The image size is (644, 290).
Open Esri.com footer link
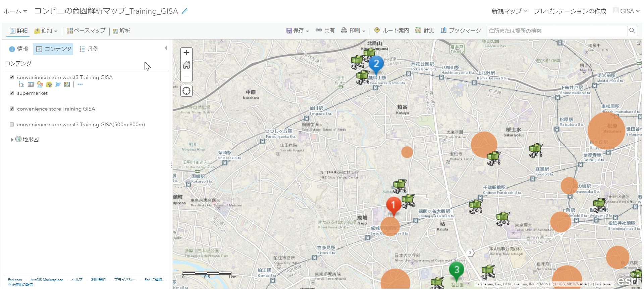[15, 280]
